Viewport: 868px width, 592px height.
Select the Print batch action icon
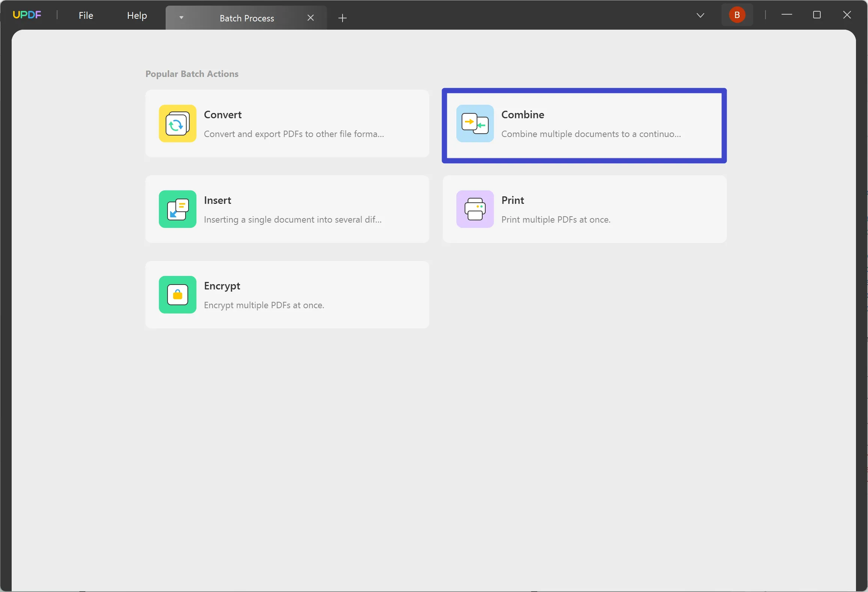474,209
